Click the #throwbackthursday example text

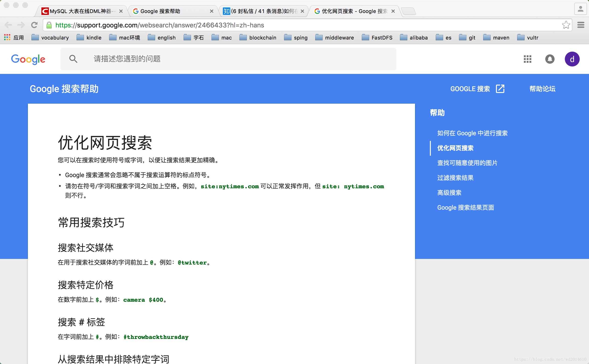coord(156,337)
